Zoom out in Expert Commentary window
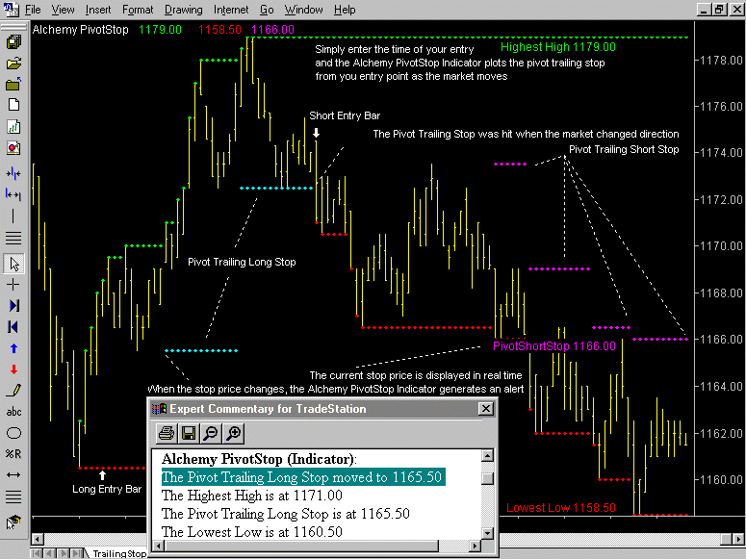746x560 pixels. pos(211,433)
